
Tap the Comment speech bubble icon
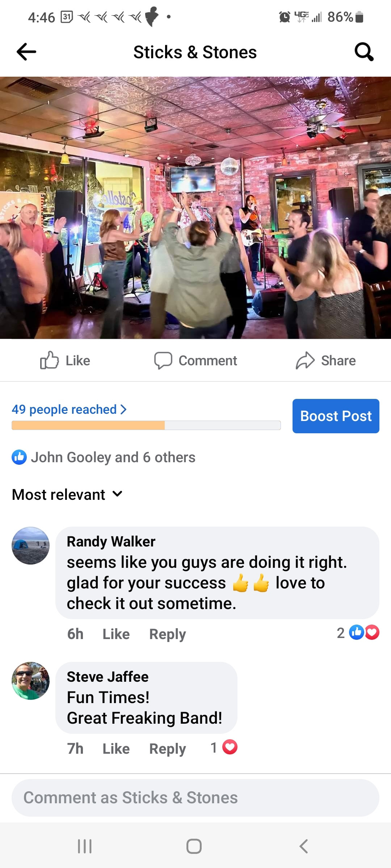[x=163, y=360]
